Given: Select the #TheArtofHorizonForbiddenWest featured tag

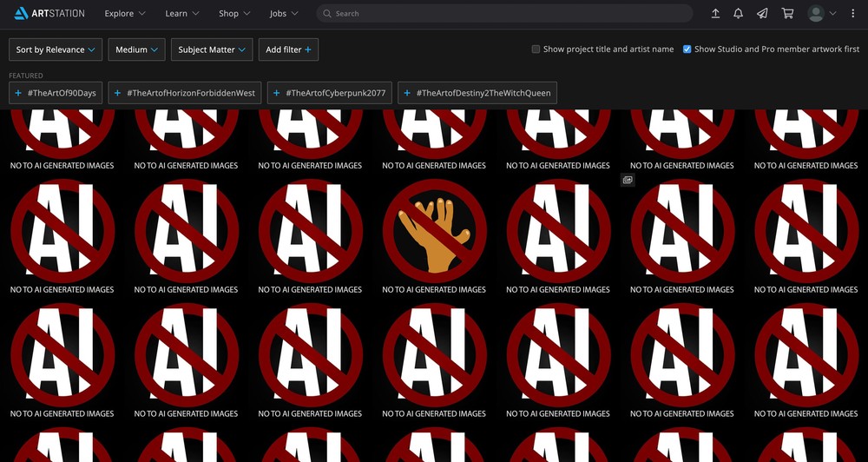Looking at the screenshot, I should (185, 93).
